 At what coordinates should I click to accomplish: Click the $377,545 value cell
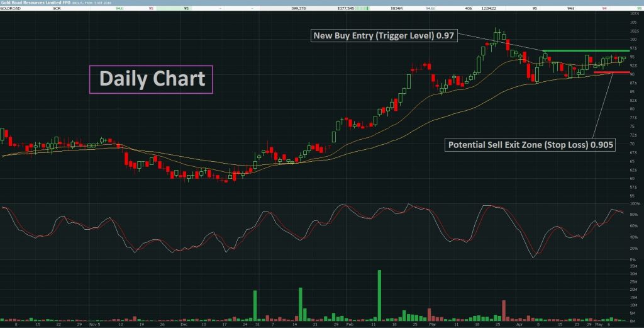(x=345, y=8)
